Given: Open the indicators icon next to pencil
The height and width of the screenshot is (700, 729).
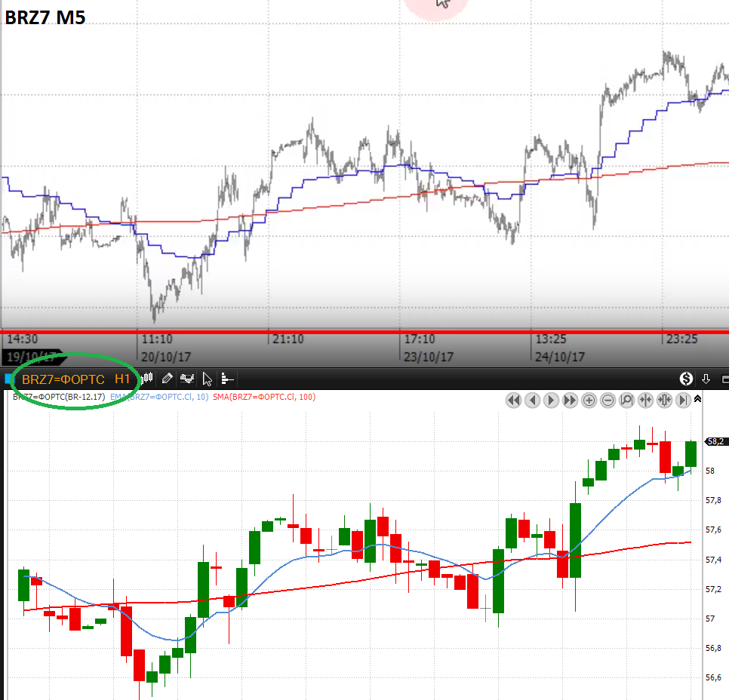Looking at the screenshot, I should [187, 378].
